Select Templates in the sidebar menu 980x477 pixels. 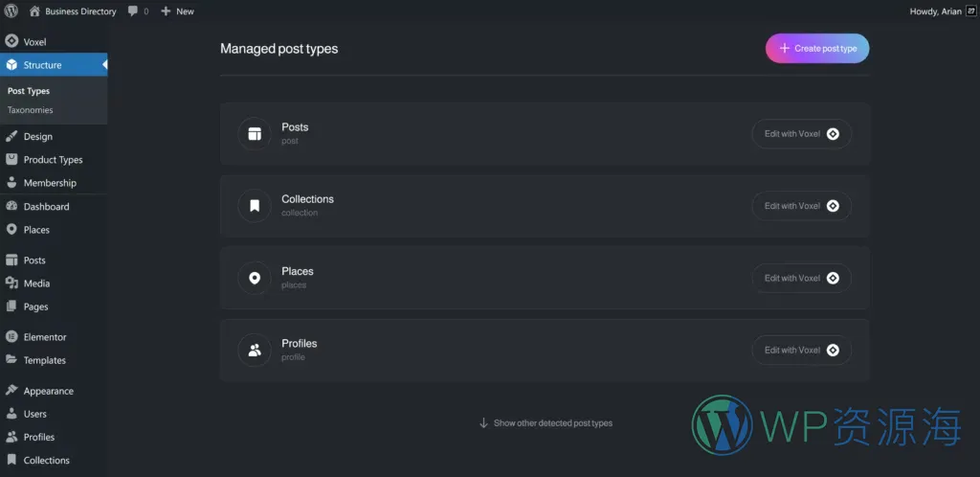[44, 360]
